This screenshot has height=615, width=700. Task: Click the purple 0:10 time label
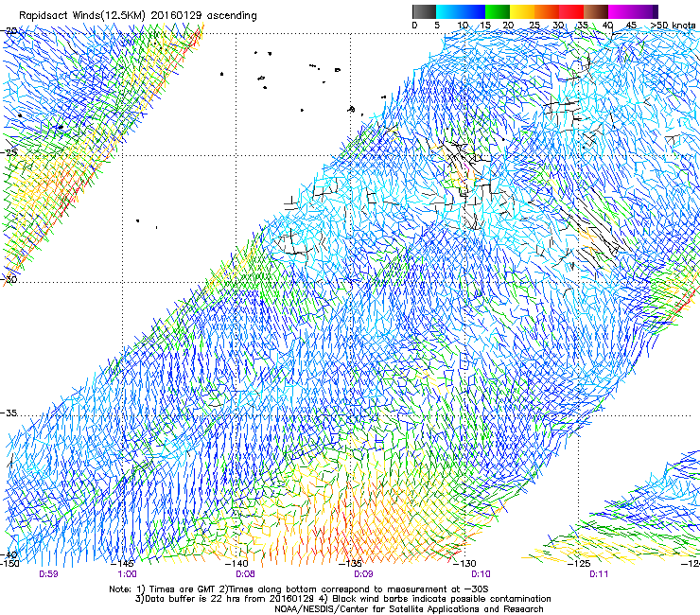pos(481,574)
